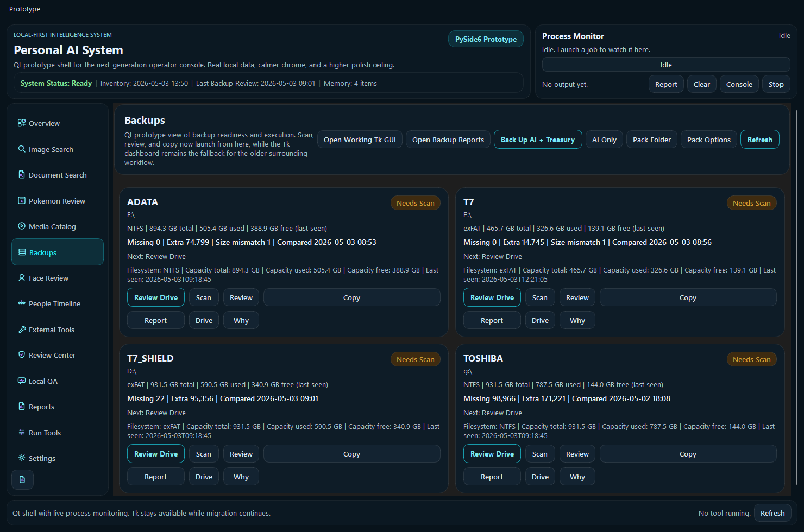
Task: Click the document icon button below Settings
Action: [22, 480]
